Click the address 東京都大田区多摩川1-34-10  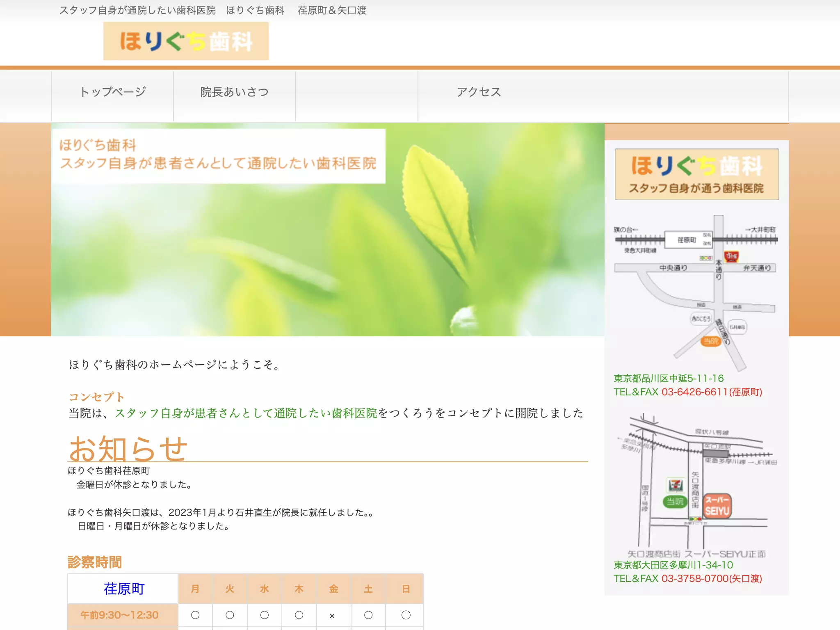pyautogui.click(x=673, y=565)
